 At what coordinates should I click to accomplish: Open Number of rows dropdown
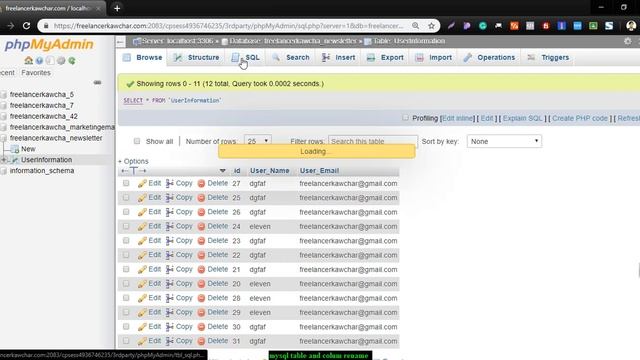coord(258,141)
